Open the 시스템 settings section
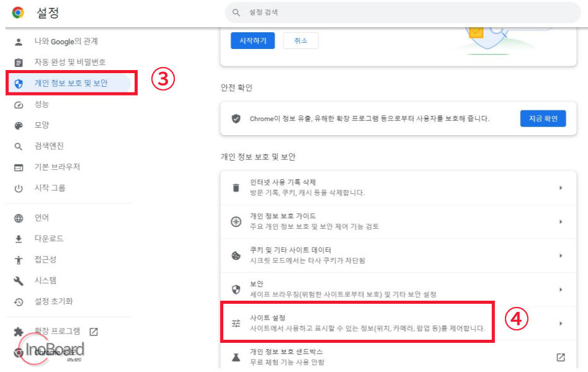The height and width of the screenshot is (372, 588). 45,281
